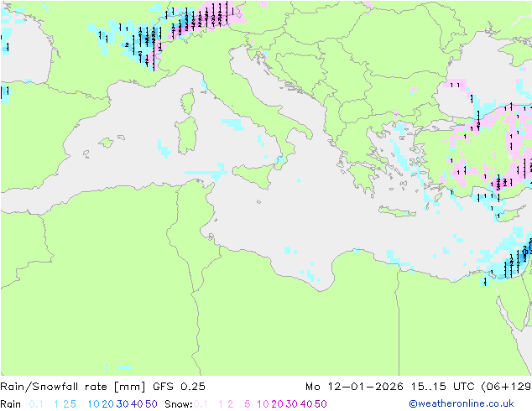This screenshot has width=532, height=411.
Task: Click the island of Sardinia on map
Action: point(186,136)
